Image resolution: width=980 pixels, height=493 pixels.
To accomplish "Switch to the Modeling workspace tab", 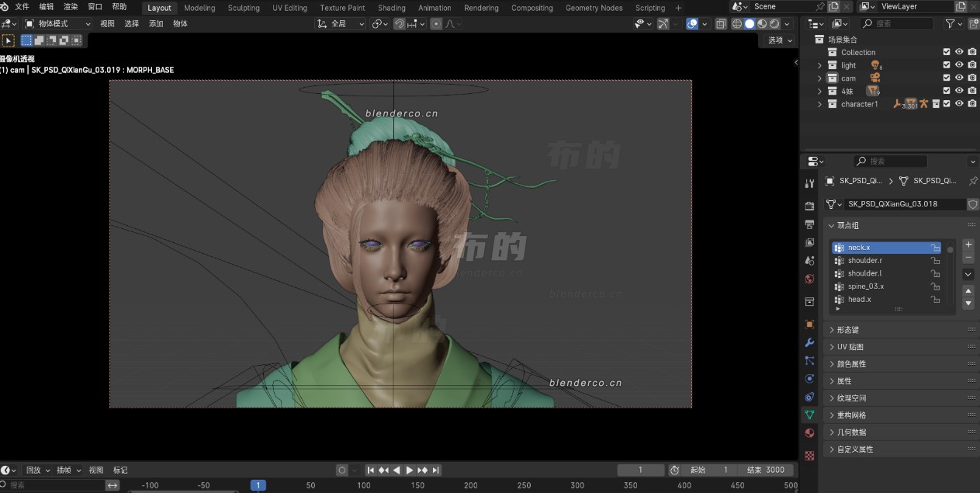I will point(199,8).
